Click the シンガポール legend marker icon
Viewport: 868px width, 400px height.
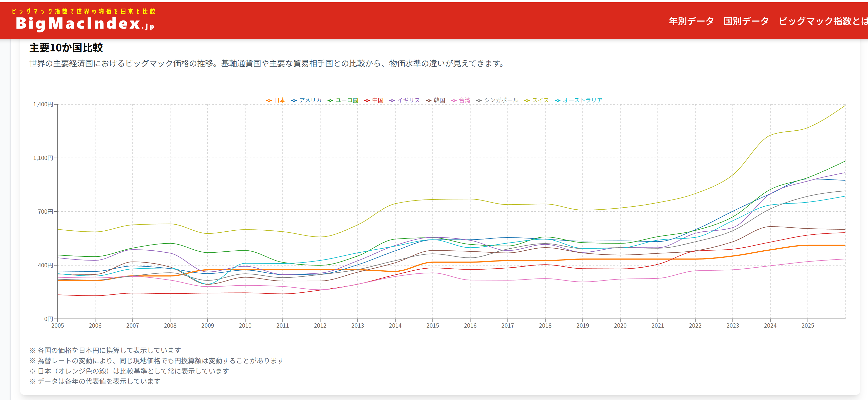(479, 101)
